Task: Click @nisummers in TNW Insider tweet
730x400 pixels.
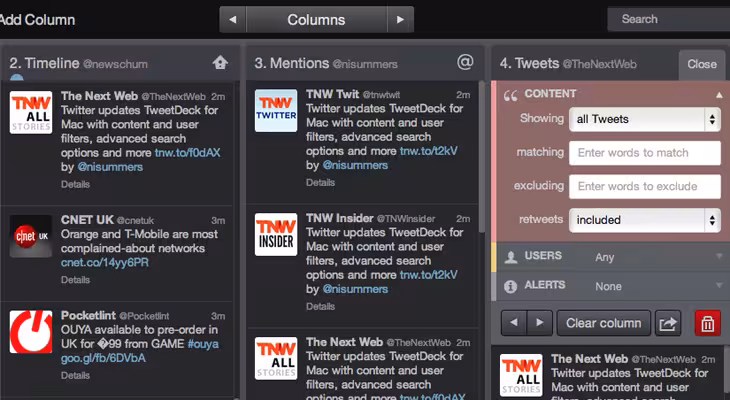Action: [x=355, y=289]
